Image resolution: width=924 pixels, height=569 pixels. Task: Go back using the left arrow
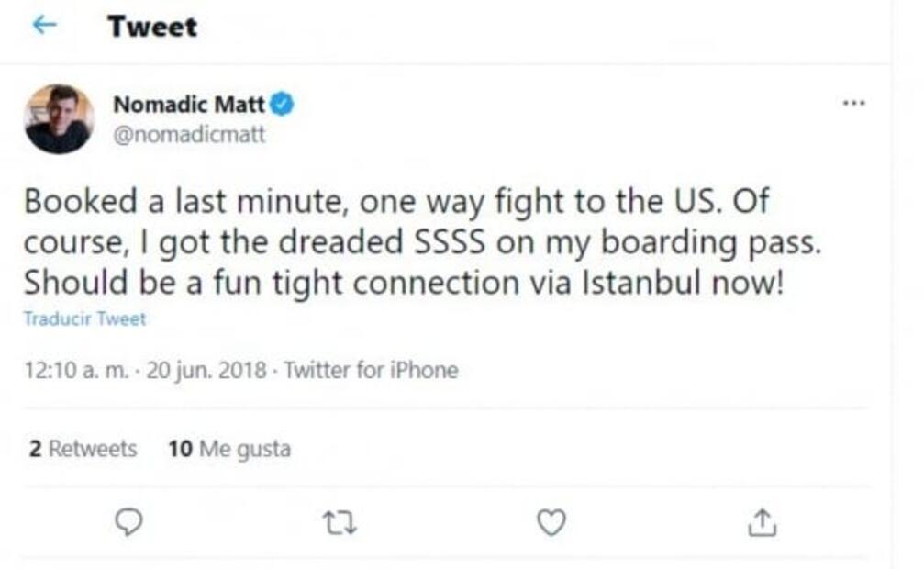point(44,26)
